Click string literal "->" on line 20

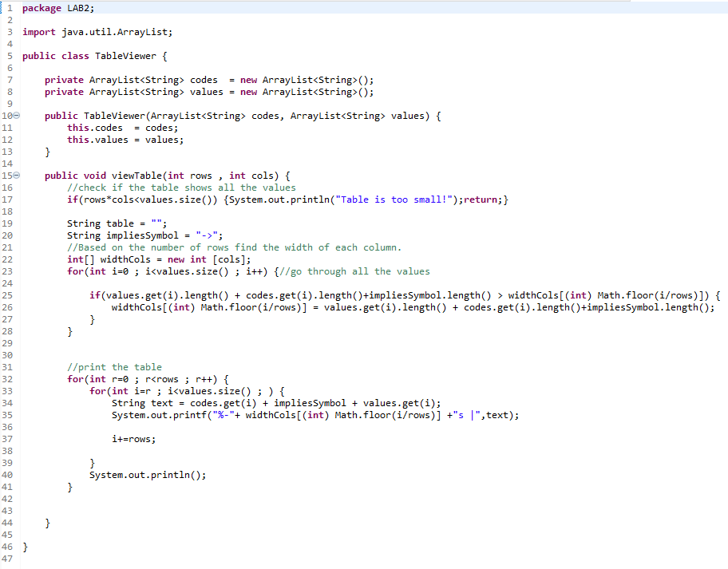207,235
